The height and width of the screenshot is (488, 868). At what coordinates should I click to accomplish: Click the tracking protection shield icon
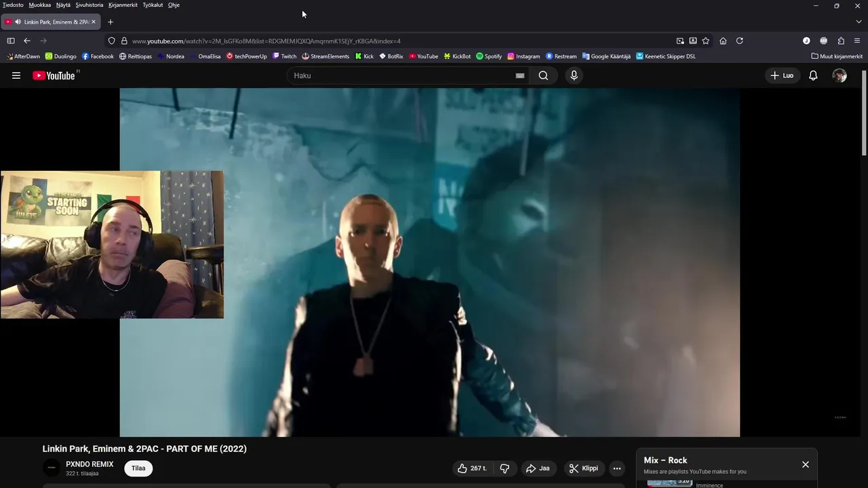click(112, 41)
